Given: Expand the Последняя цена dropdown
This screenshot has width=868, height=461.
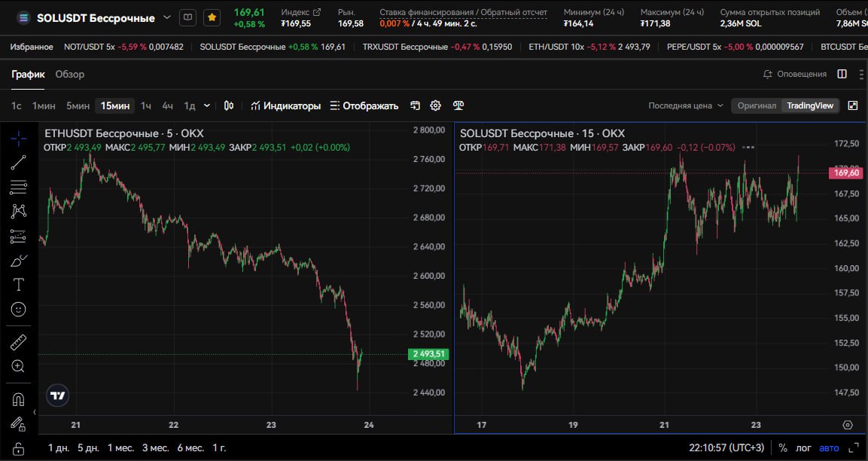Looking at the screenshot, I should point(686,105).
